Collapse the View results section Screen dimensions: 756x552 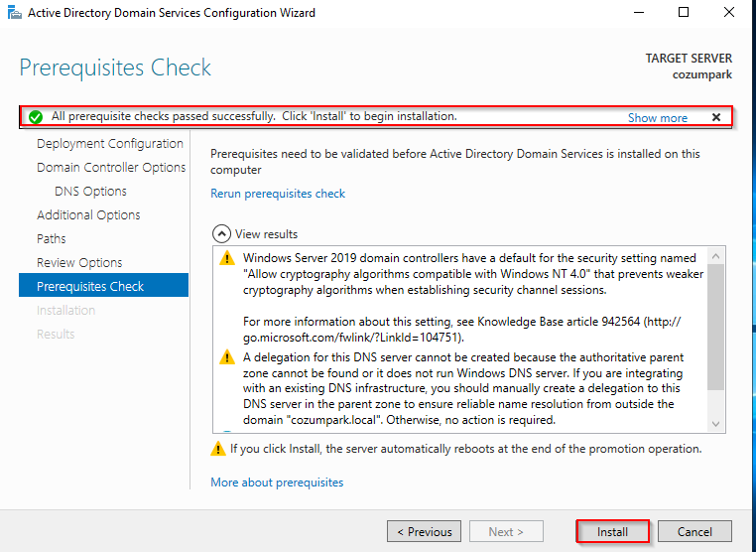221,234
